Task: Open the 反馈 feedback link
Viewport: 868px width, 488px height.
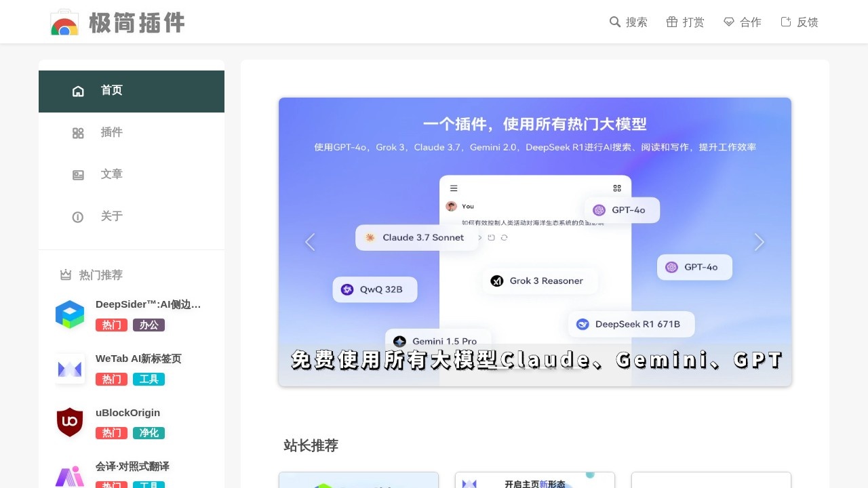Action: point(807,22)
